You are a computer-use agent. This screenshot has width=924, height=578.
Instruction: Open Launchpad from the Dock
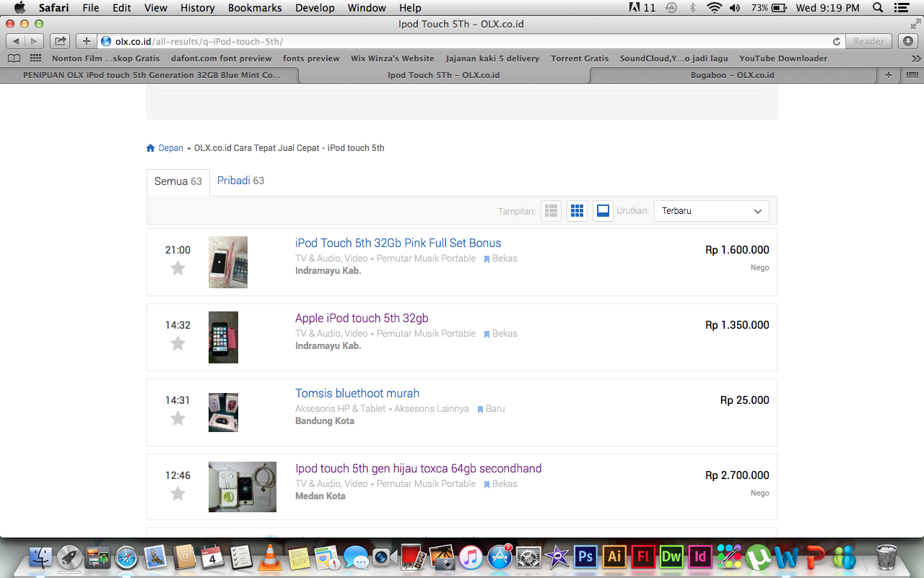[69, 557]
